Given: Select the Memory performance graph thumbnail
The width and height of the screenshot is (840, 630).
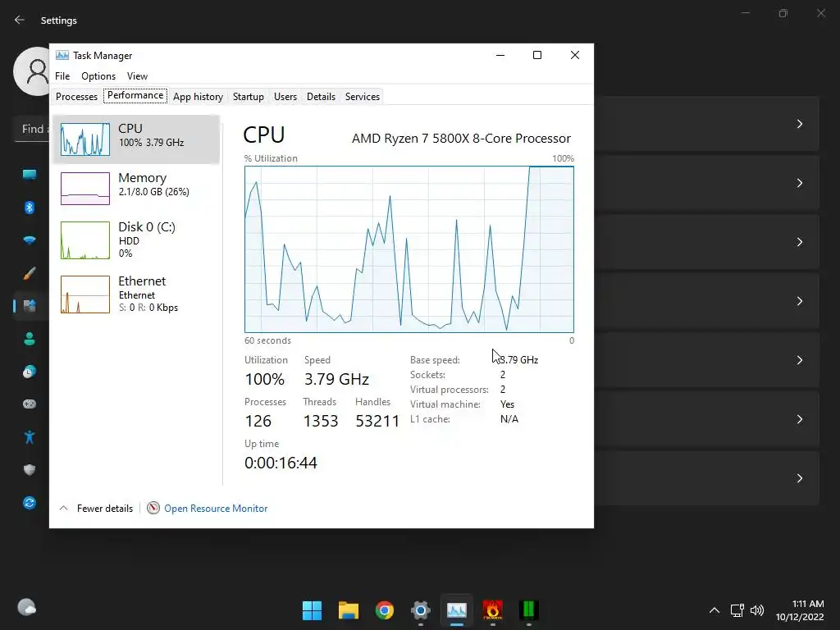Looking at the screenshot, I should pos(85,189).
